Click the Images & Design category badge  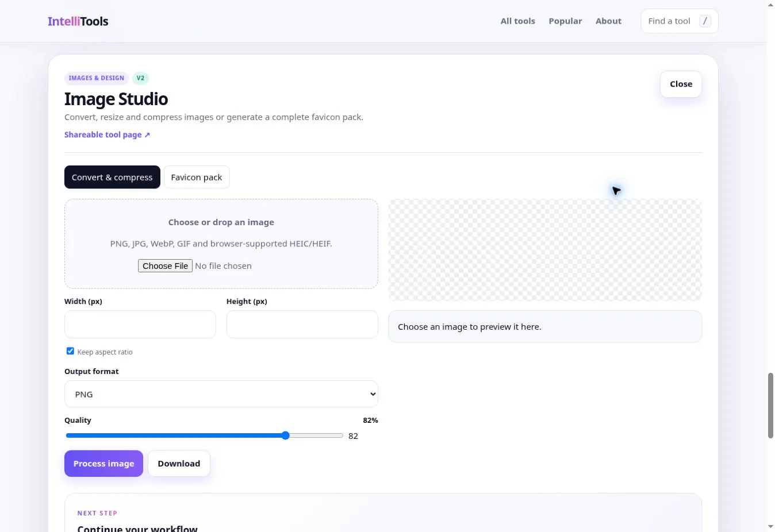[x=97, y=78]
